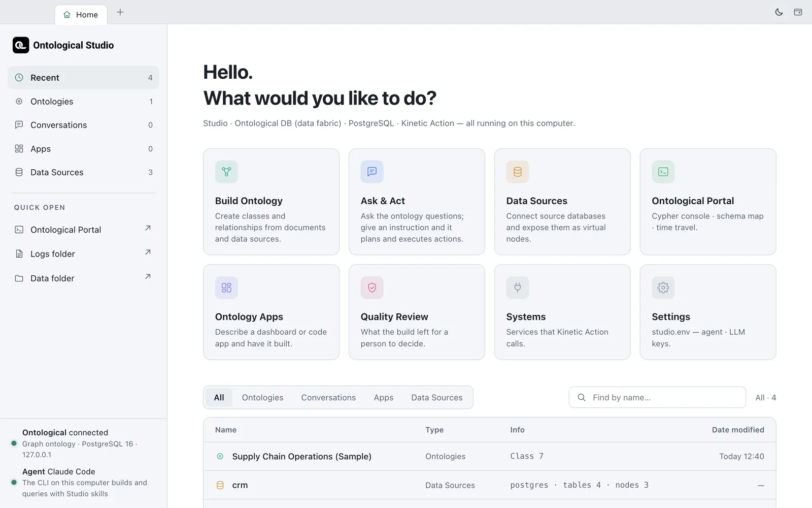Screen dimensions: 812x508
Task: Click the Ontological connected status text
Action: click(x=65, y=432)
